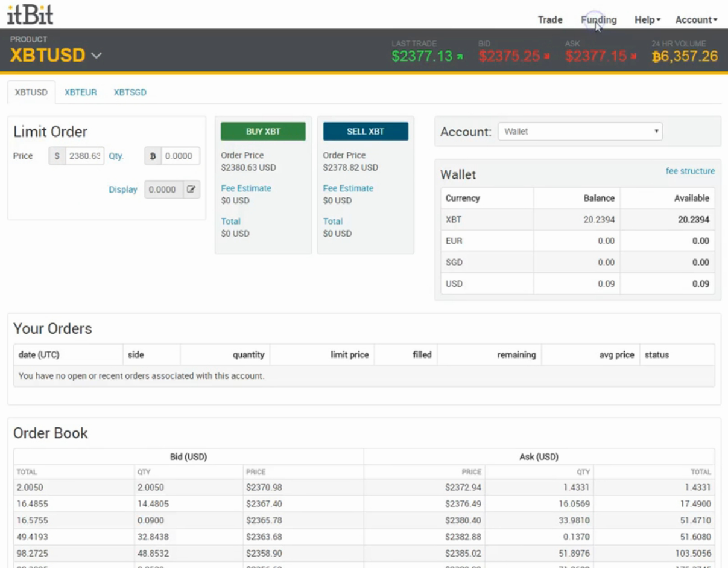Switch to the XBTSGD tab

pyautogui.click(x=130, y=92)
